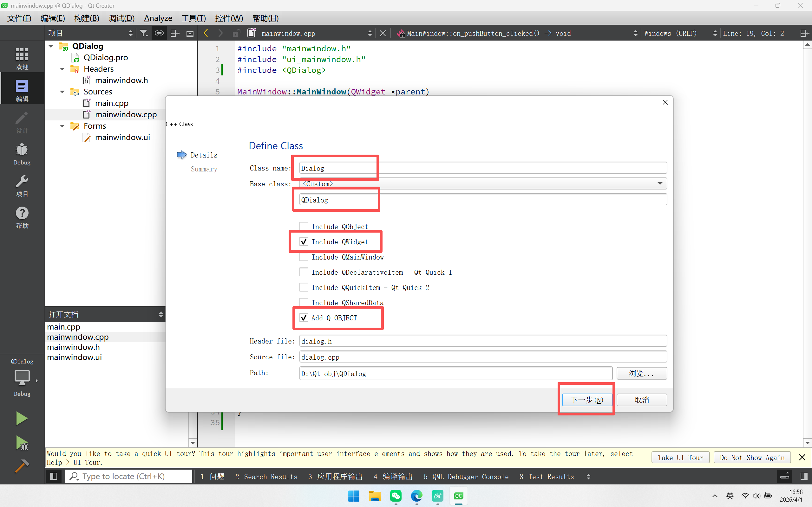Click the 浏览... browse button
This screenshot has height=507, width=812.
click(x=641, y=373)
